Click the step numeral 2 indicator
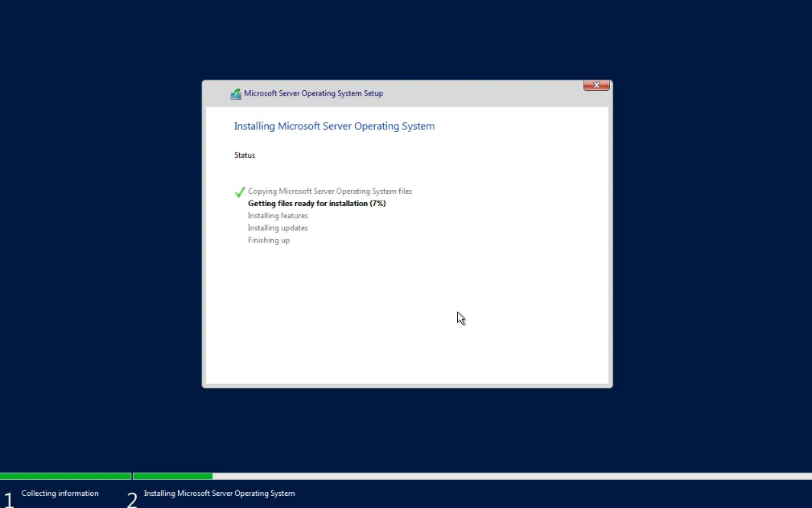Image resolution: width=812 pixels, height=508 pixels. (x=131, y=499)
